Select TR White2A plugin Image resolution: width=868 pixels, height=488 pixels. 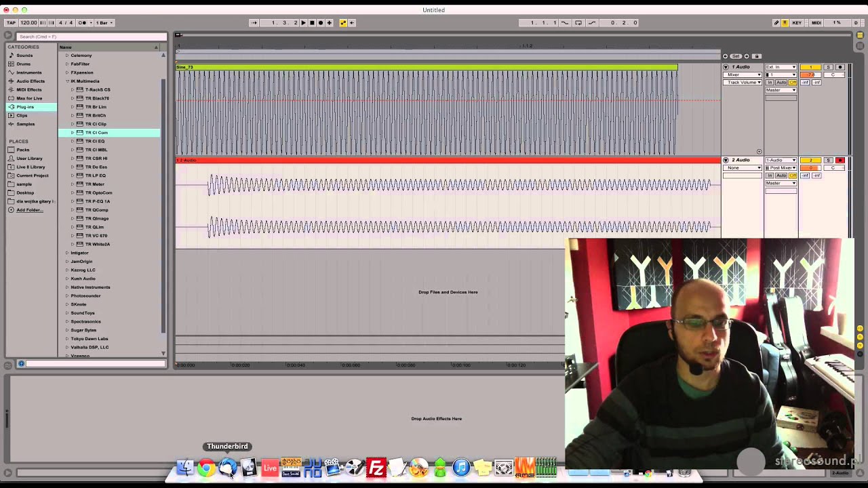click(x=109, y=244)
